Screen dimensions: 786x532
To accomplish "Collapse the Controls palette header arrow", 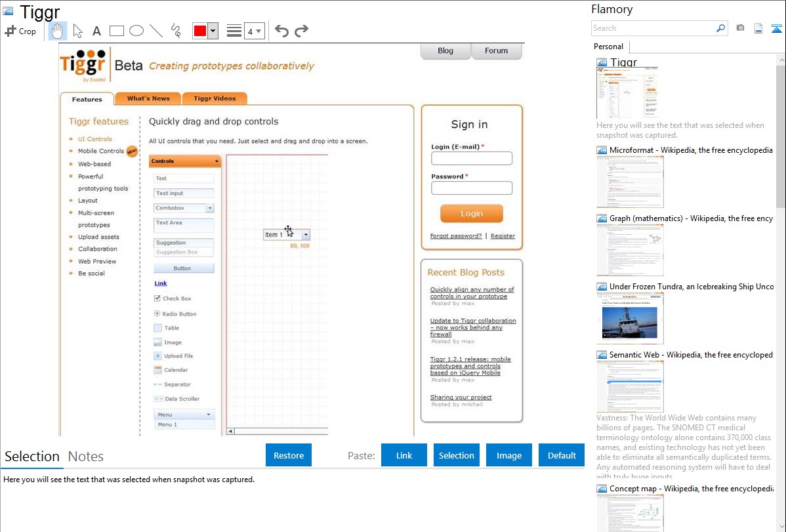I will (x=217, y=161).
